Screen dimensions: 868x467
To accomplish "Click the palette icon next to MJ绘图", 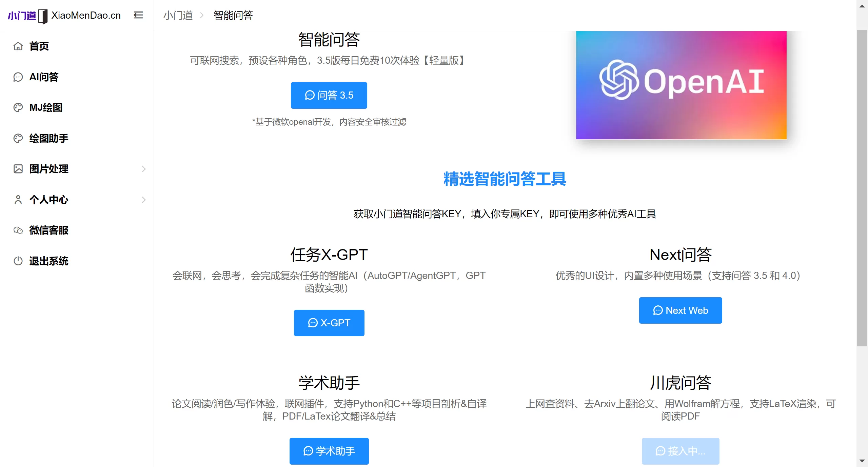I will pos(18,107).
